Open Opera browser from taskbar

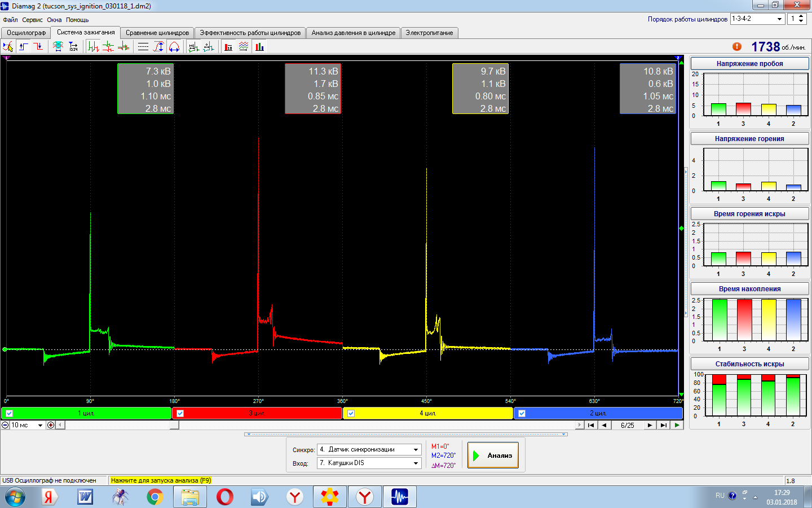[x=225, y=497]
